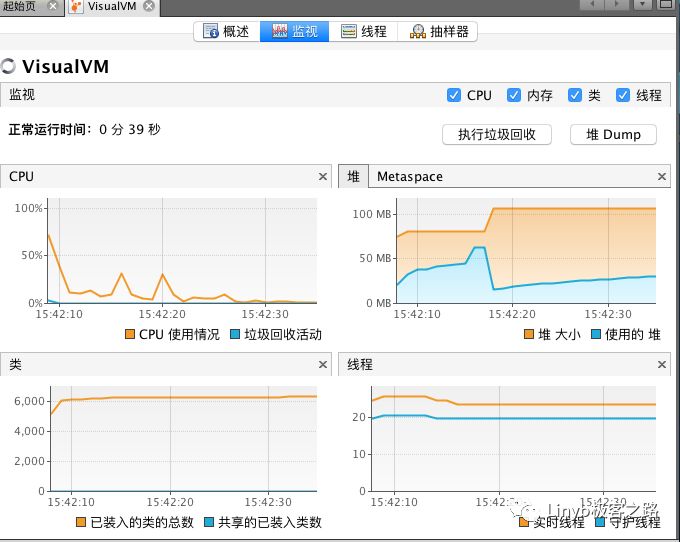Uncheck the 线程 (Threads) checkbox

(x=623, y=95)
